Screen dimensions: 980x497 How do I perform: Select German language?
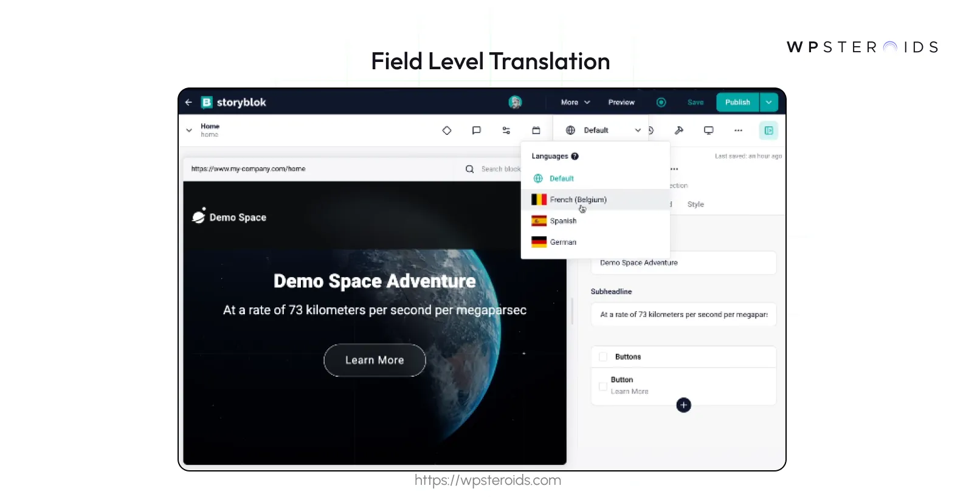tap(596, 242)
